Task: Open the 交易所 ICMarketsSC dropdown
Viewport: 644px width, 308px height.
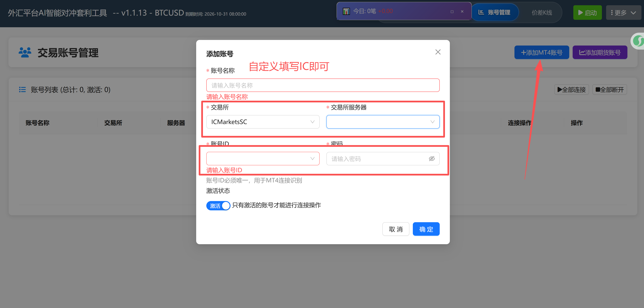Action: click(x=262, y=122)
